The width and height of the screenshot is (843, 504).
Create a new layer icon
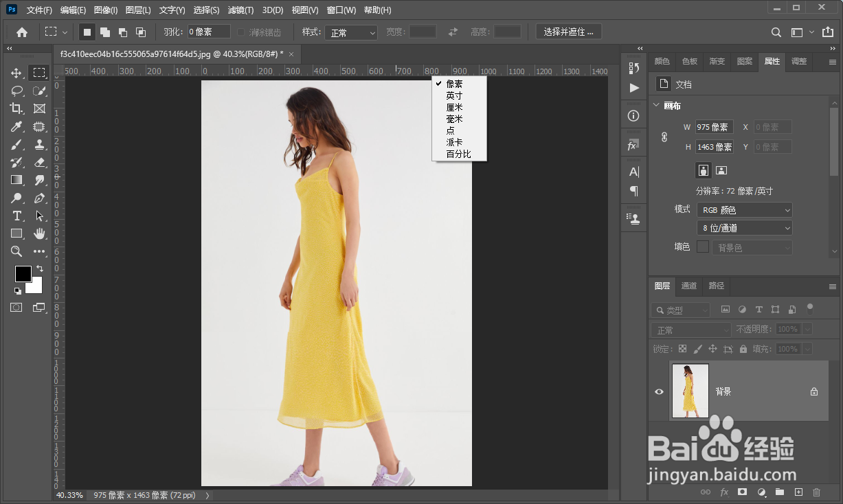pos(798,492)
